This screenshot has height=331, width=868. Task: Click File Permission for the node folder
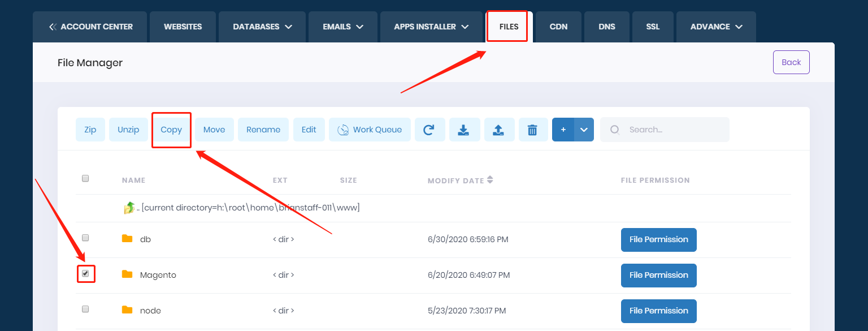click(x=658, y=311)
